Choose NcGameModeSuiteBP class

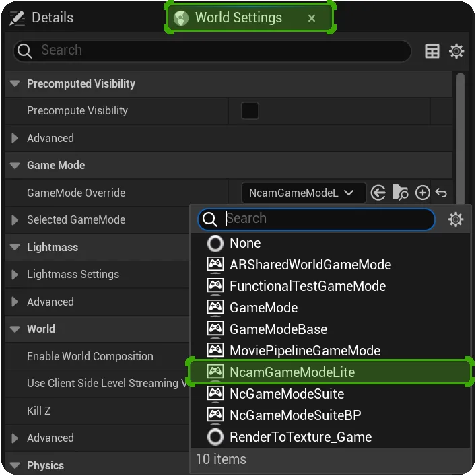[331, 415]
